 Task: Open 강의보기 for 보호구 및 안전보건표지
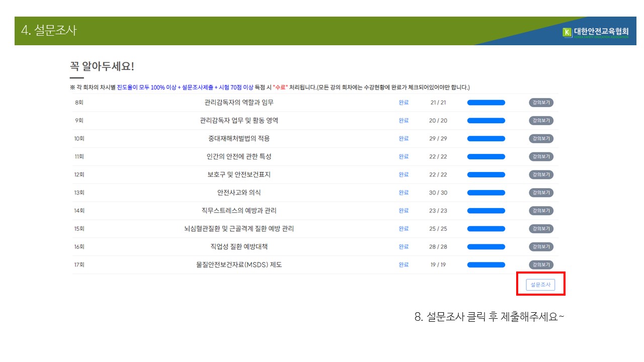[541, 174]
